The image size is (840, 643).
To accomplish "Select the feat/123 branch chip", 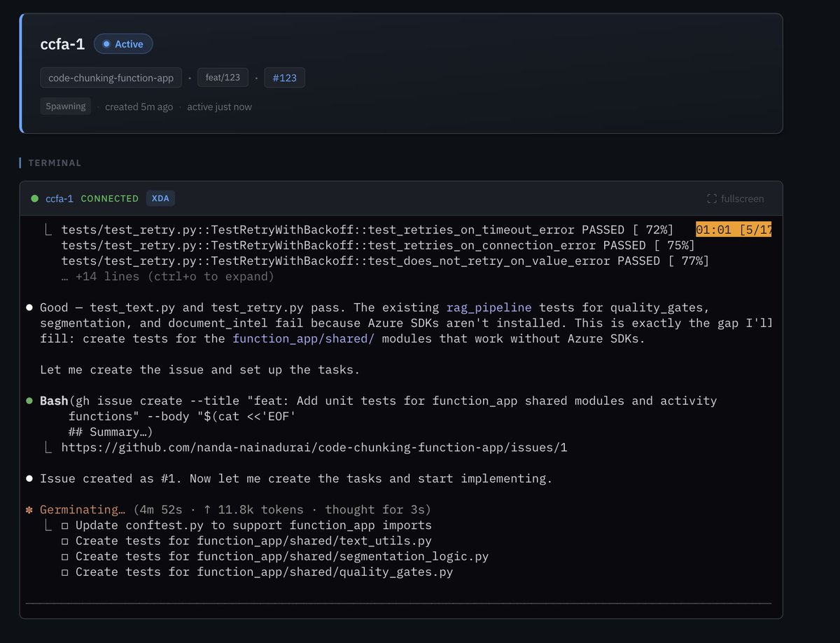I will pyautogui.click(x=223, y=77).
